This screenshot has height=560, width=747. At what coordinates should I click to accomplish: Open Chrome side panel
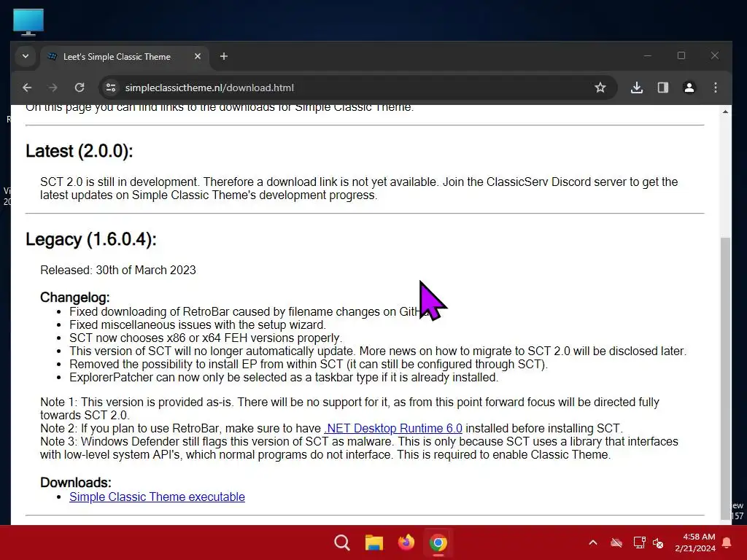click(x=663, y=87)
